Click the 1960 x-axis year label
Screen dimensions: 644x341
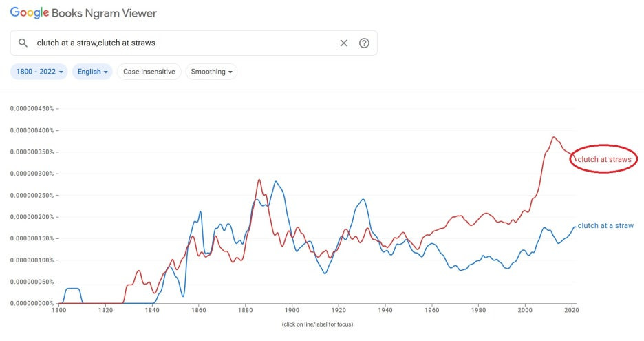(x=432, y=310)
